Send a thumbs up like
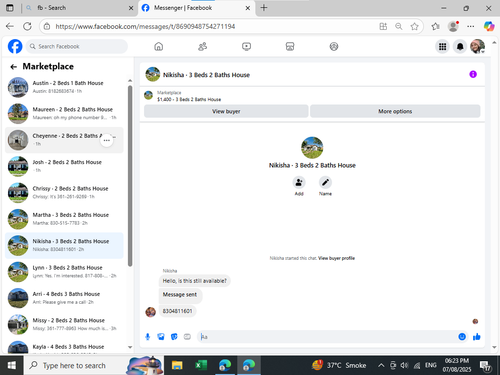 [x=477, y=337]
